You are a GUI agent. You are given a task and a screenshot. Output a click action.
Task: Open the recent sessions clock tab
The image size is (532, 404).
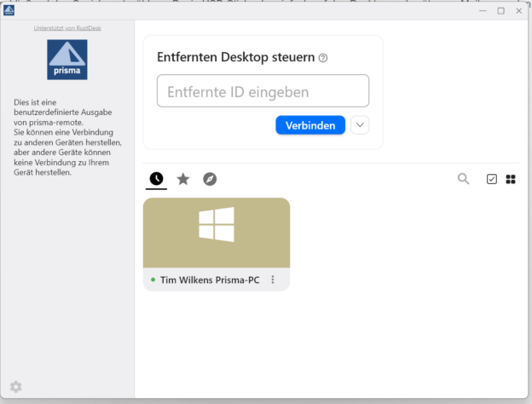coord(156,178)
